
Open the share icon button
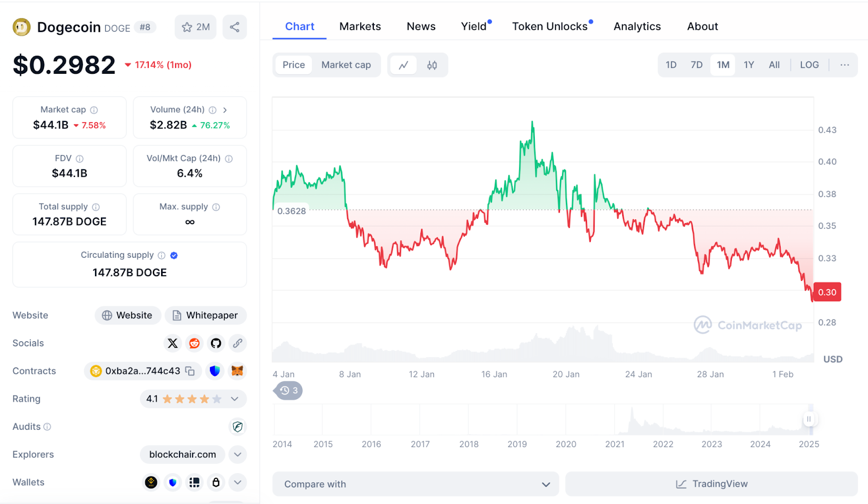coord(234,27)
